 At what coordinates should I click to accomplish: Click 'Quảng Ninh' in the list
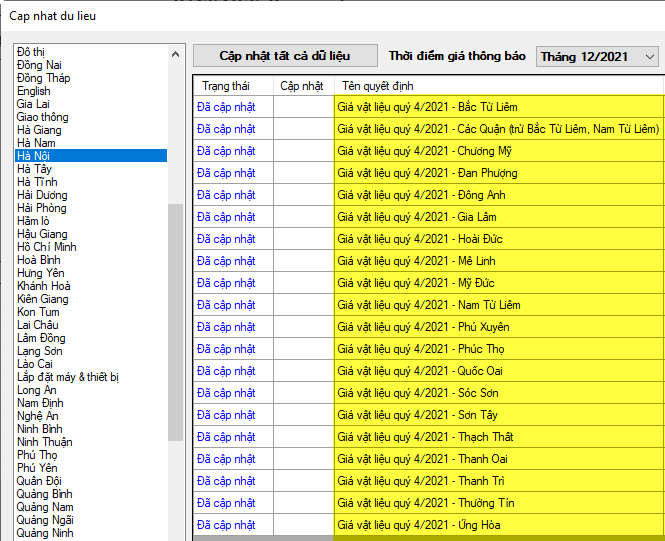pyautogui.click(x=46, y=533)
